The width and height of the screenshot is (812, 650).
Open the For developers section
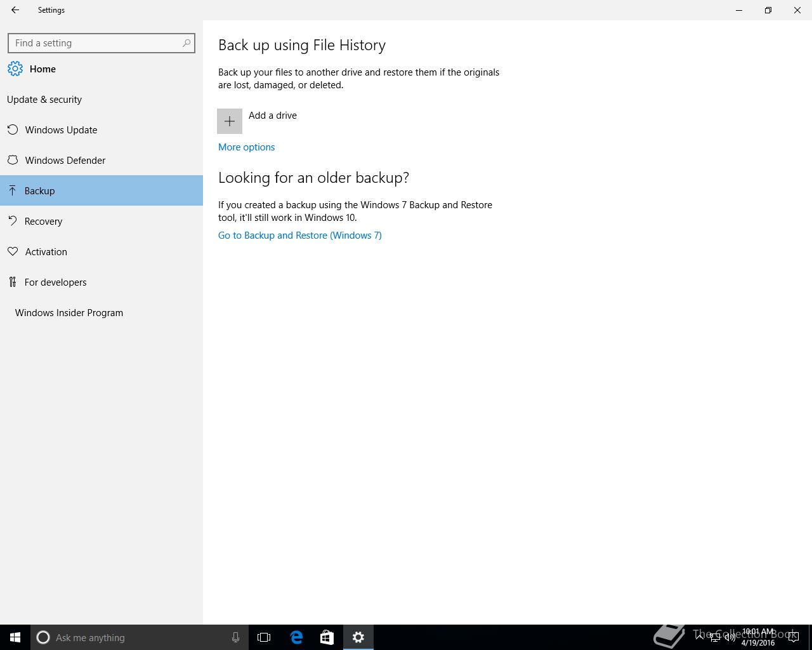(101, 282)
